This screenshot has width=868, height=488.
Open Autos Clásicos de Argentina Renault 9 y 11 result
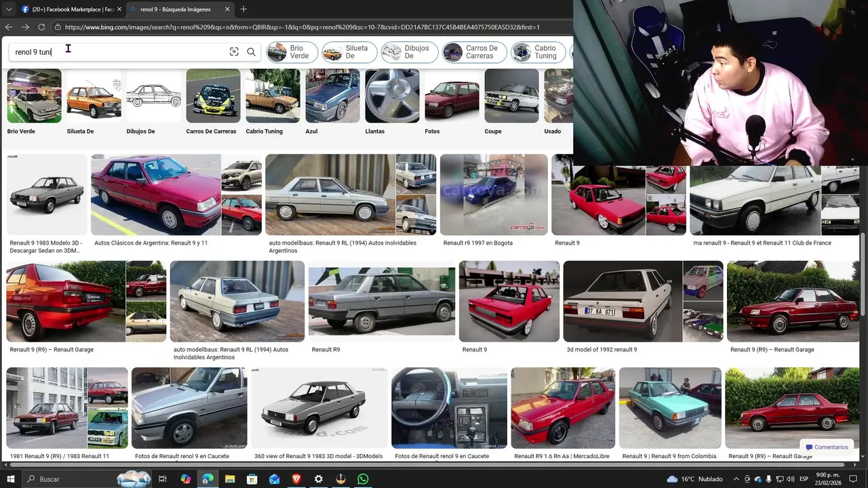pyautogui.click(x=156, y=195)
